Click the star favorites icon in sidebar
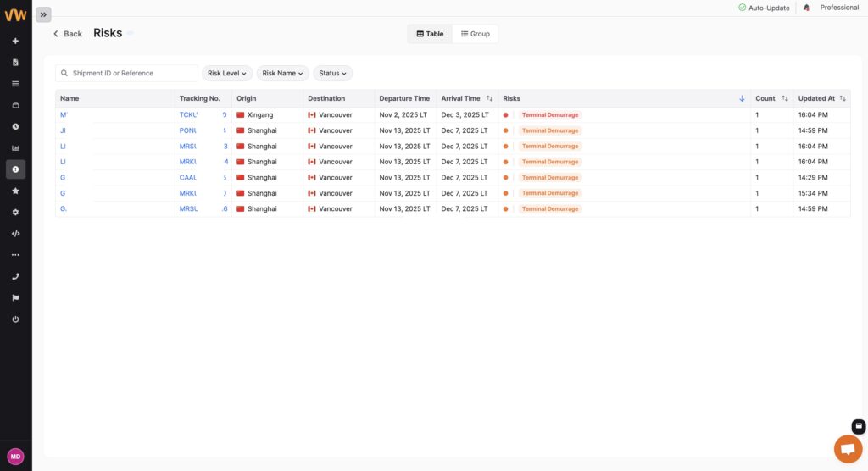Viewport: 868px width, 471px height. [x=15, y=191]
